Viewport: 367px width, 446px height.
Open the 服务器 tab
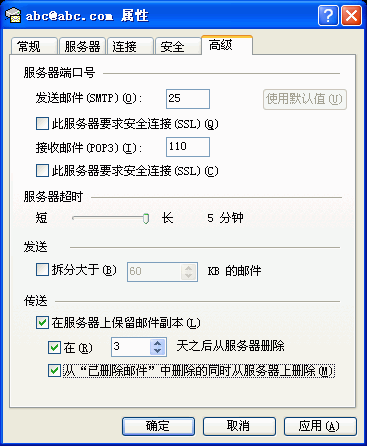pyautogui.click(x=82, y=46)
